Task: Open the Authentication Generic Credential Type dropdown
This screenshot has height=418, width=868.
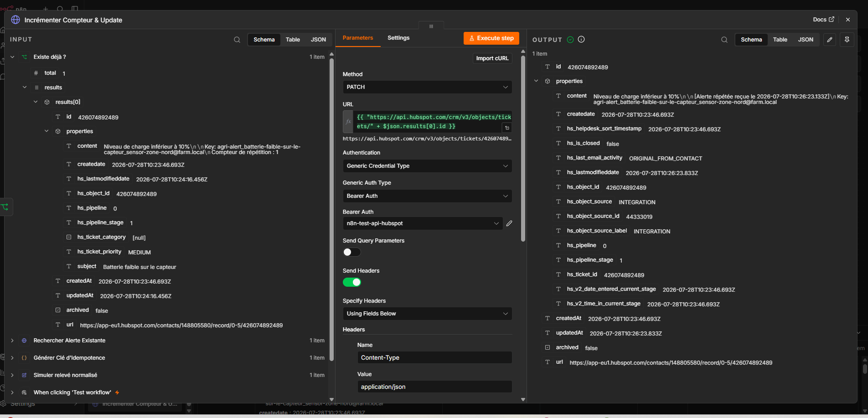Action: click(x=427, y=166)
